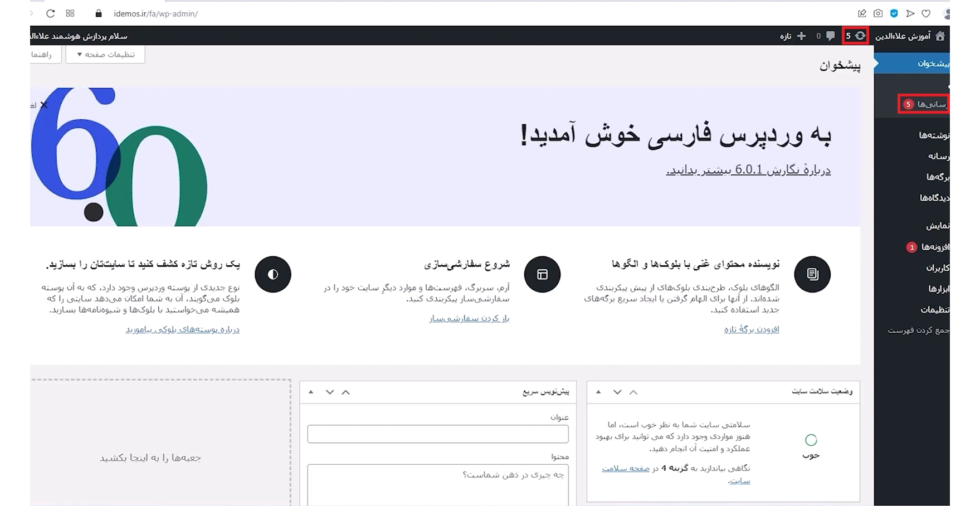Open کاربران users menu in sidebar
Image resolution: width=980 pixels, height=506 pixels.
938,267
